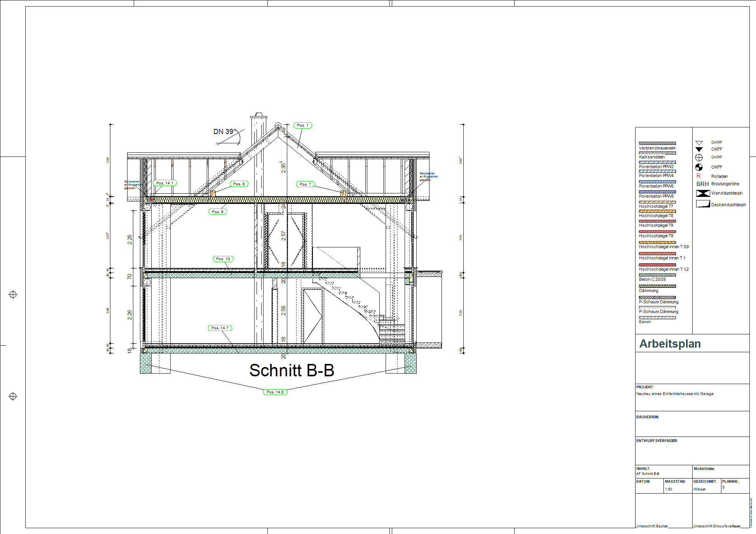
Task: Click the Schnitt B-B title text
Action: 292,370
